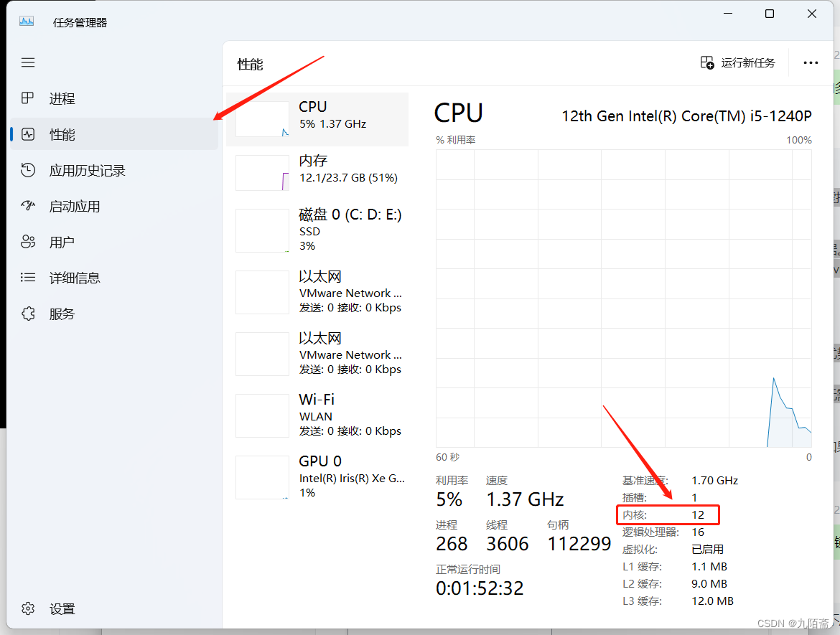This screenshot has width=840, height=635.
Task: Click the Run new task (运行新任务) icon
Action: coord(707,62)
